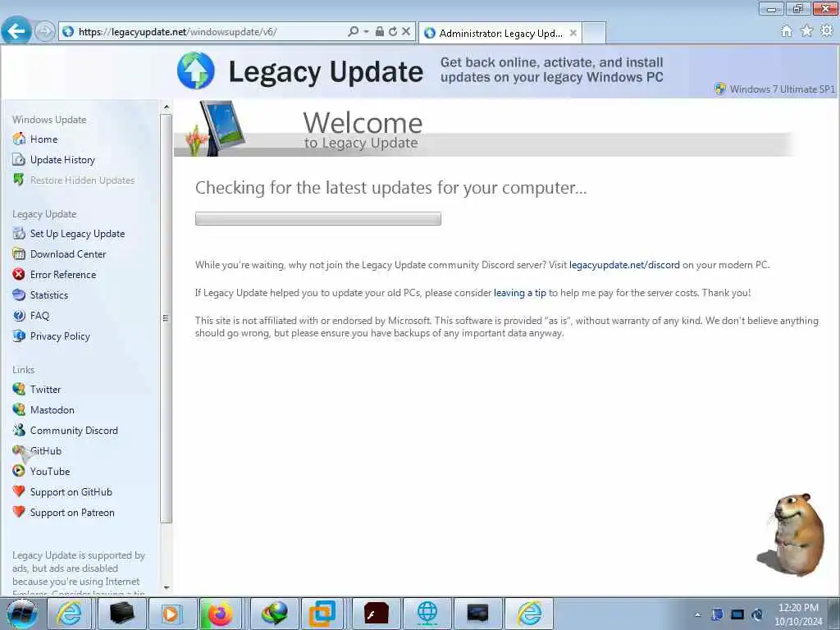Close the Legacy Update tab
This screenshot has width=840, height=630.
[573, 33]
